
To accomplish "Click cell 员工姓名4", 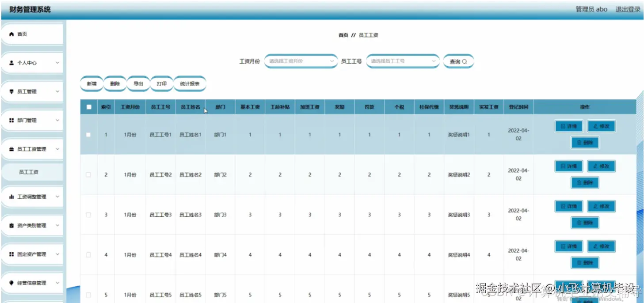I will (x=191, y=255).
